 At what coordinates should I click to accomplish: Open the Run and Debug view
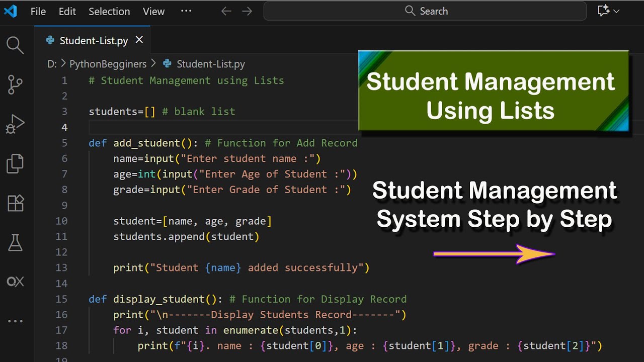pyautogui.click(x=15, y=124)
